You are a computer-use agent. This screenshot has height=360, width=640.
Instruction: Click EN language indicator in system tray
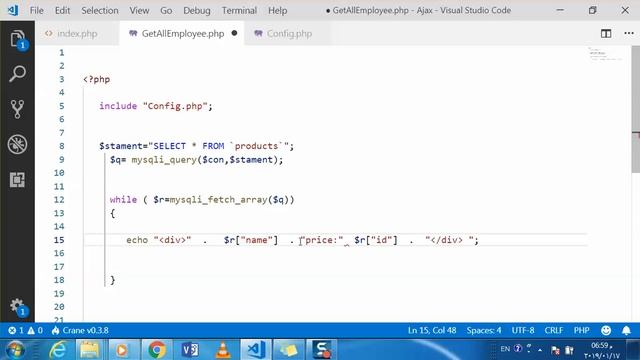pyautogui.click(x=505, y=349)
